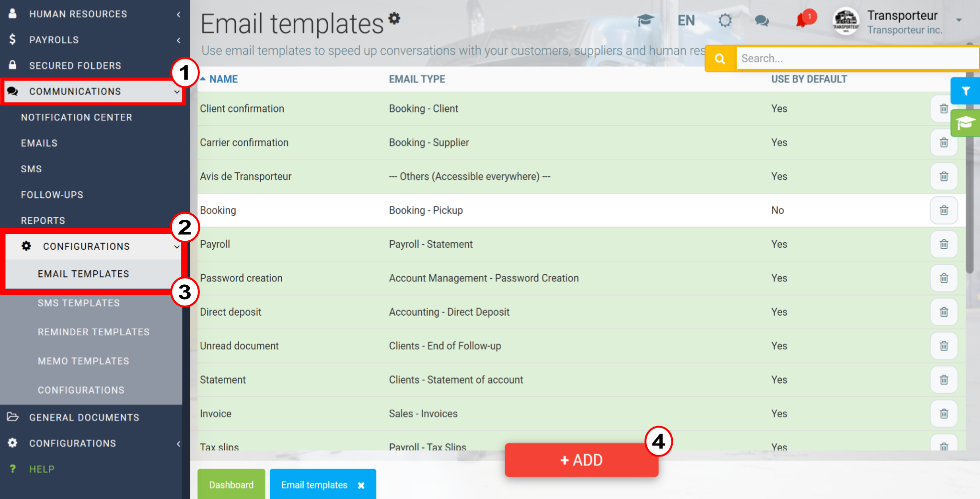This screenshot has width=980, height=499.
Task: Open the blue filter funnel button
Action: pyautogui.click(x=966, y=91)
